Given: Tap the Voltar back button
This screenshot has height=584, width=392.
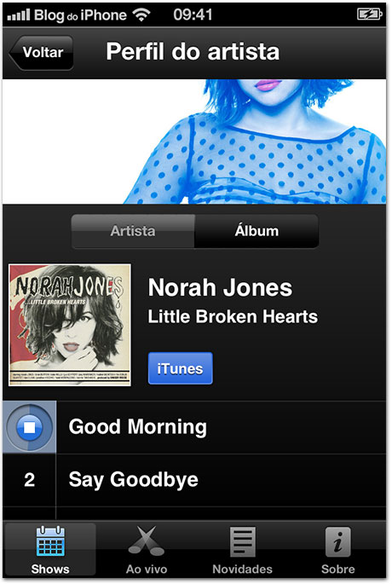Looking at the screenshot, I should (x=41, y=53).
